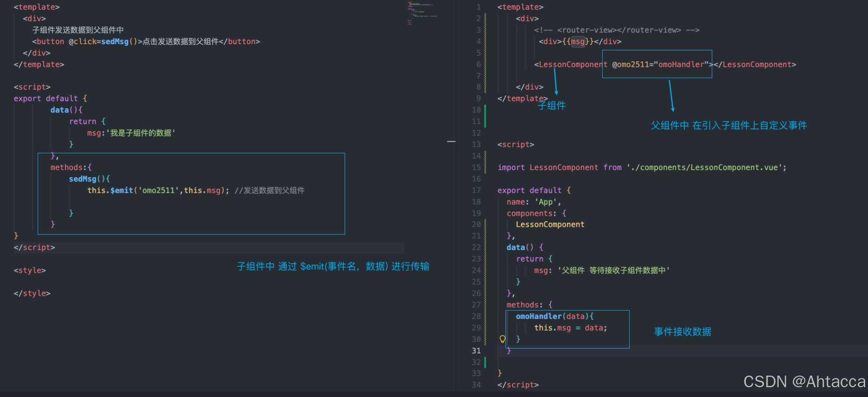This screenshot has height=397, width=868.
Task: Click line number 34 in the gutter
Action: [476, 385]
